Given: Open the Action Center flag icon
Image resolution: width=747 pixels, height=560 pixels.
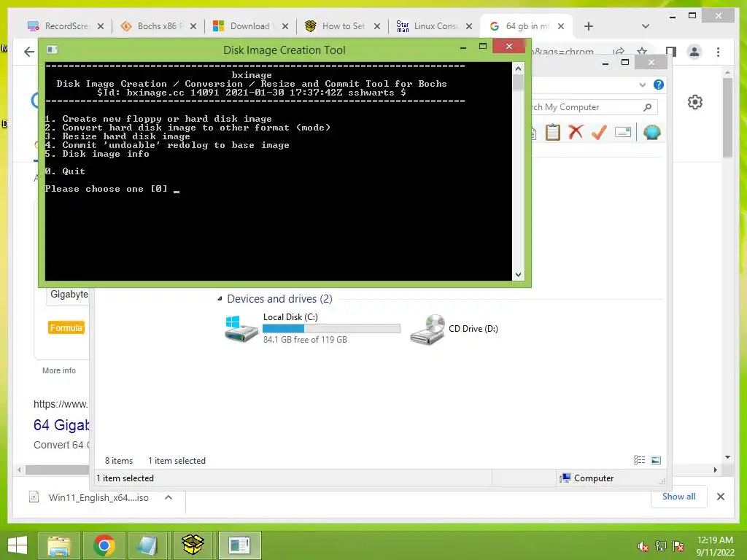Looking at the screenshot, I should pos(678,546).
